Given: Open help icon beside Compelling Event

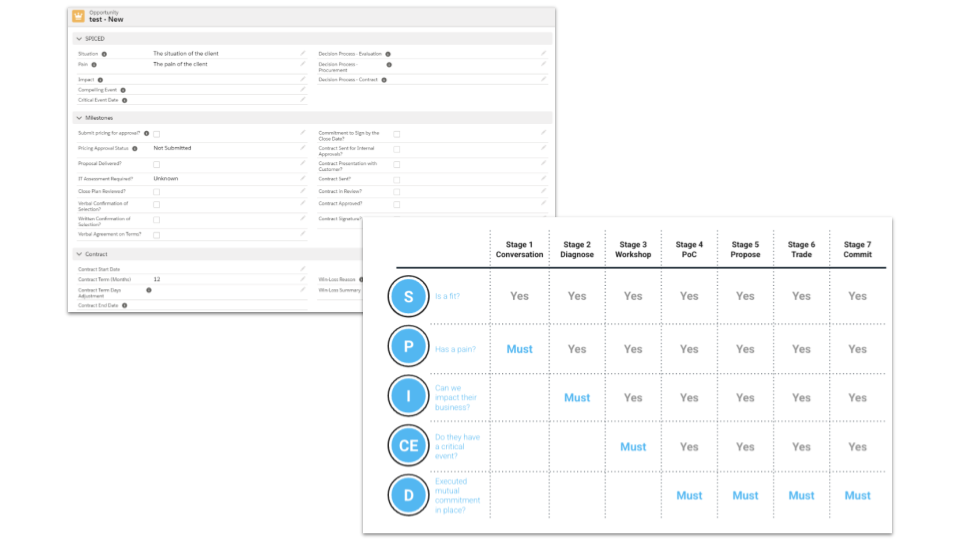Looking at the screenshot, I should coord(123,90).
